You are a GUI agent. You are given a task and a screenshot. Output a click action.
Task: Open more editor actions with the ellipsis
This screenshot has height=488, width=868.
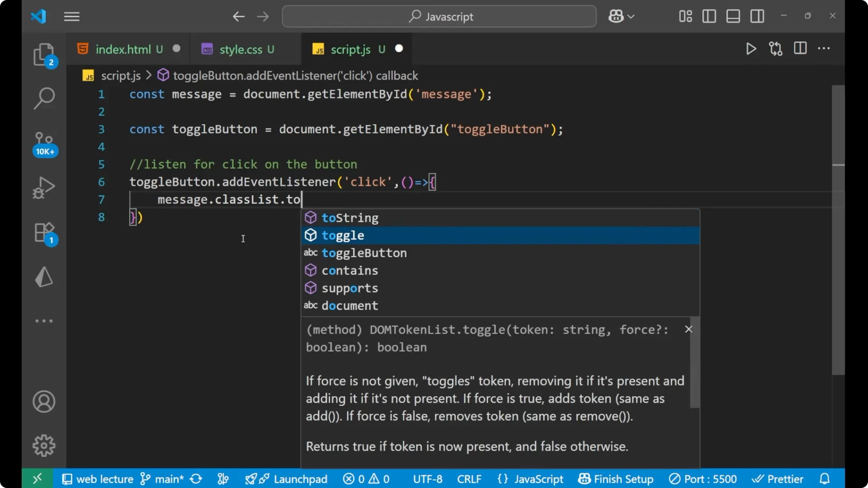[825, 48]
